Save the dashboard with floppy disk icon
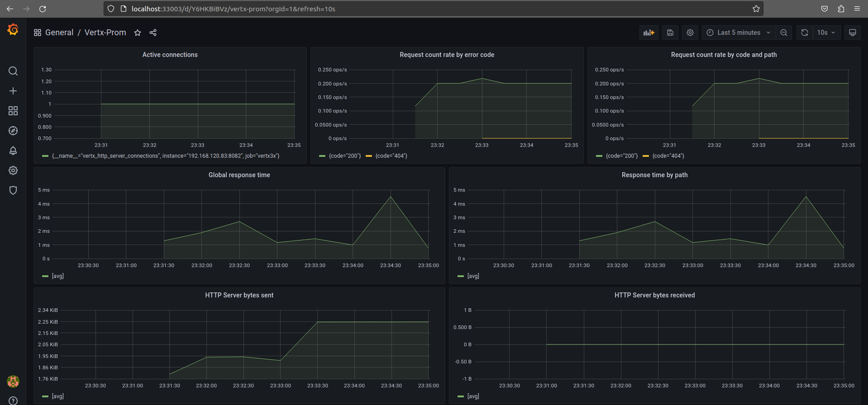The image size is (868, 405). (670, 33)
